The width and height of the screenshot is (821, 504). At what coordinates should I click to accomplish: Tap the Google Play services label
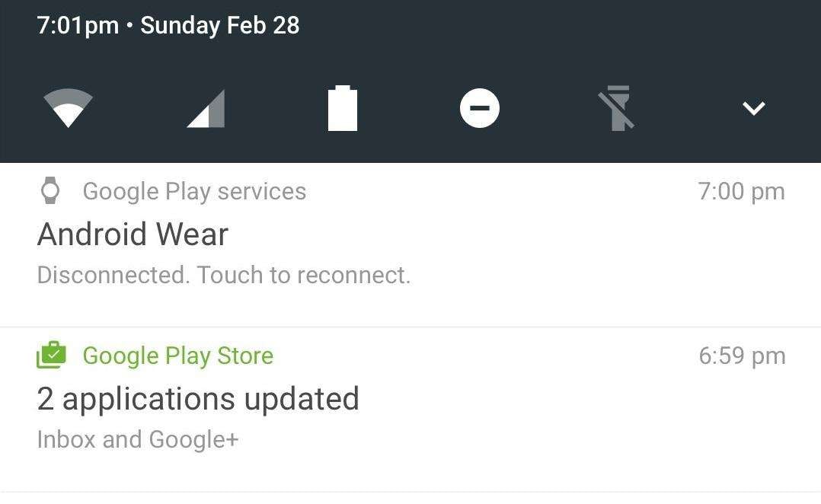click(x=194, y=191)
